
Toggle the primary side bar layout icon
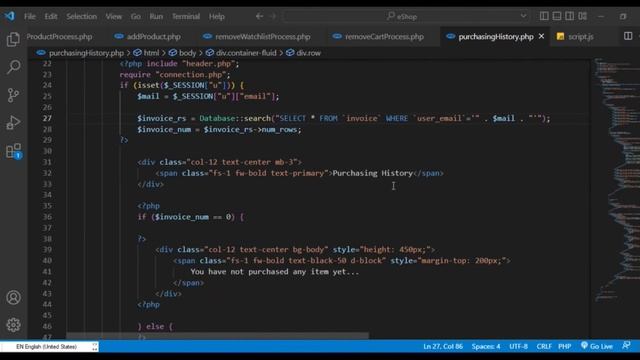click(x=544, y=16)
